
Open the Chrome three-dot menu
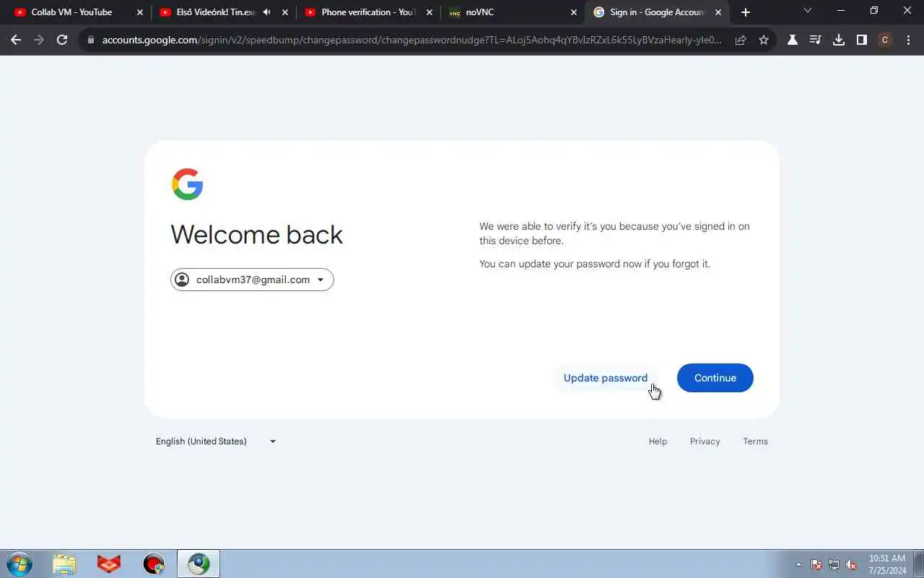(908, 40)
